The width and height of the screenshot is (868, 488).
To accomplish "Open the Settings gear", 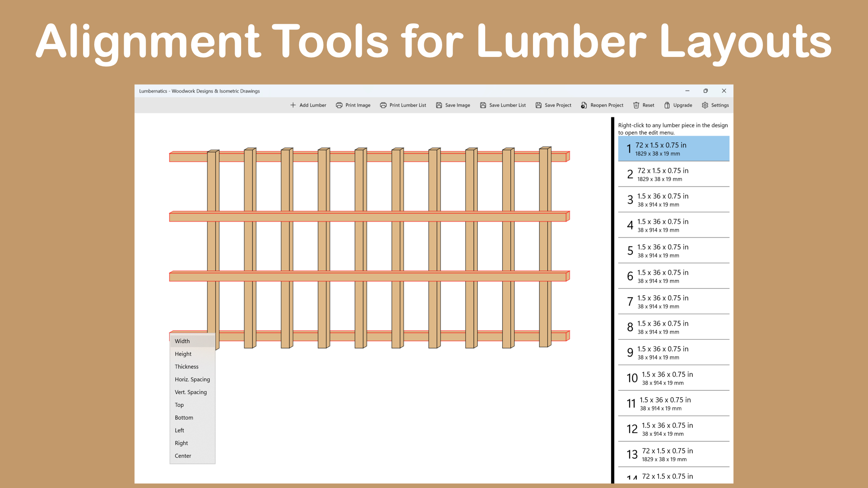I will click(705, 105).
